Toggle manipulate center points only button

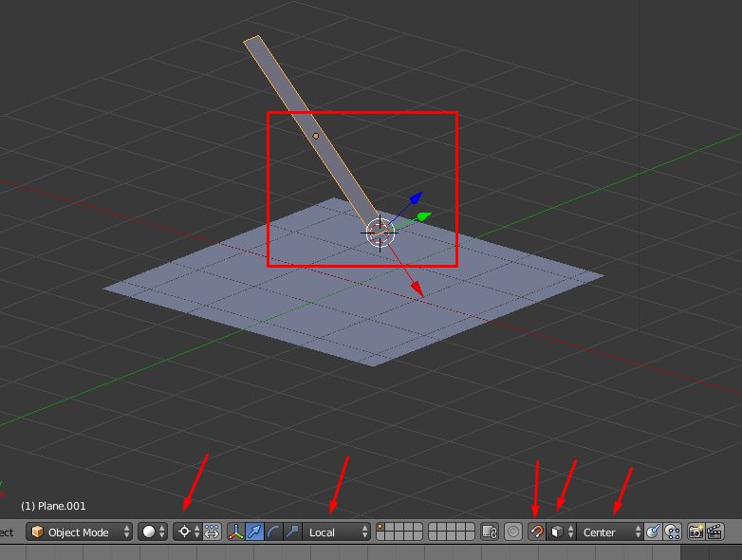[x=212, y=532]
